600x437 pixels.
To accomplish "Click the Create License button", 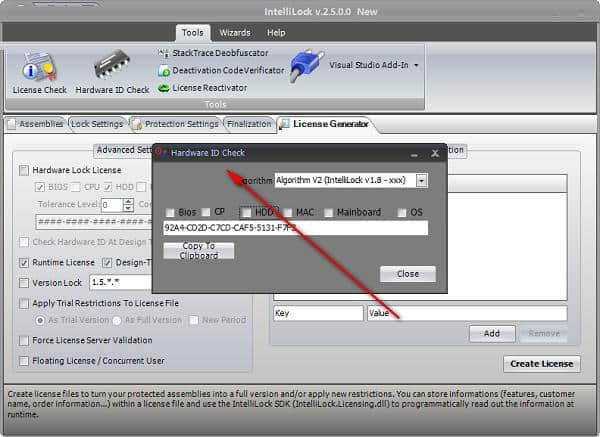I will click(x=541, y=363).
